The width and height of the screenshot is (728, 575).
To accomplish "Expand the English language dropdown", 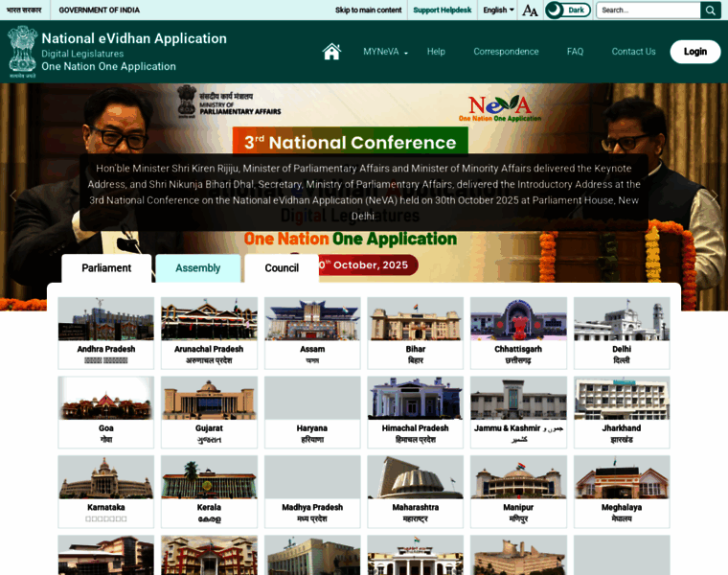I will tap(498, 11).
